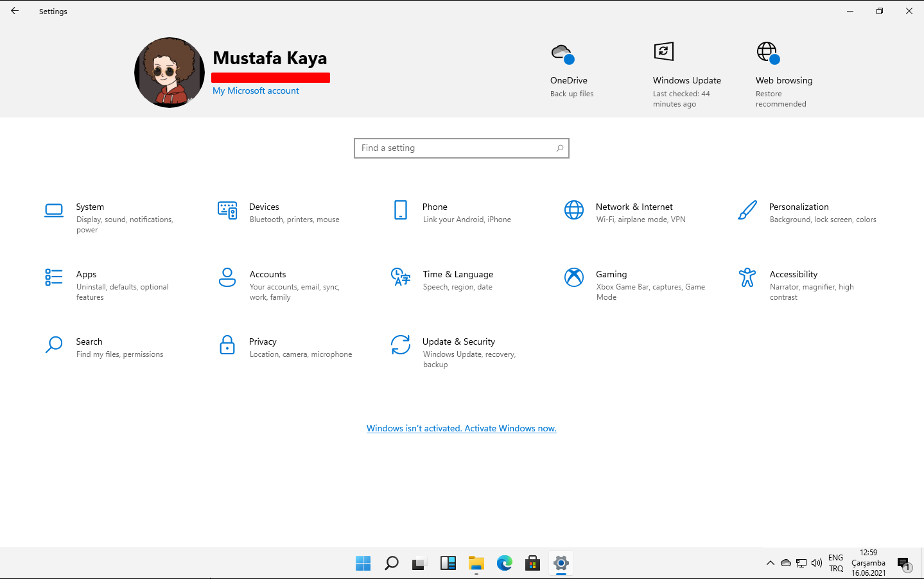Click the OneDrive heading in header
Screen dimensions: 924x579
pyautogui.click(x=569, y=81)
